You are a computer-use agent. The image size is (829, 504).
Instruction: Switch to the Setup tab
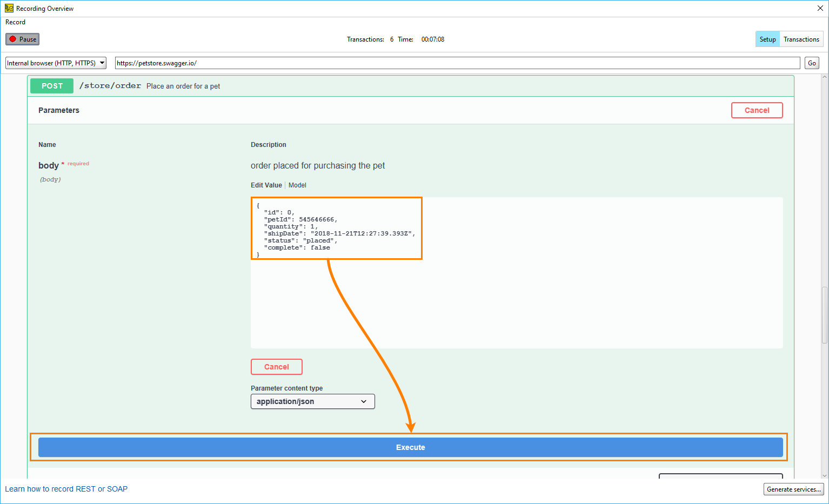pos(767,39)
